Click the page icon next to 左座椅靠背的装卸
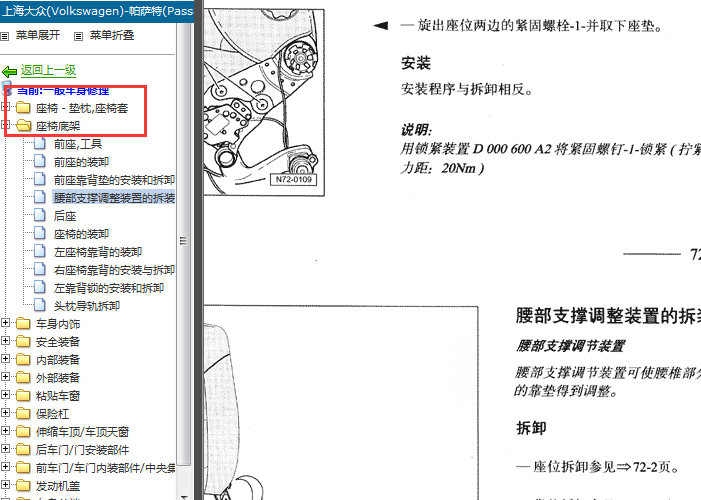701x500 pixels. [40, 251]
